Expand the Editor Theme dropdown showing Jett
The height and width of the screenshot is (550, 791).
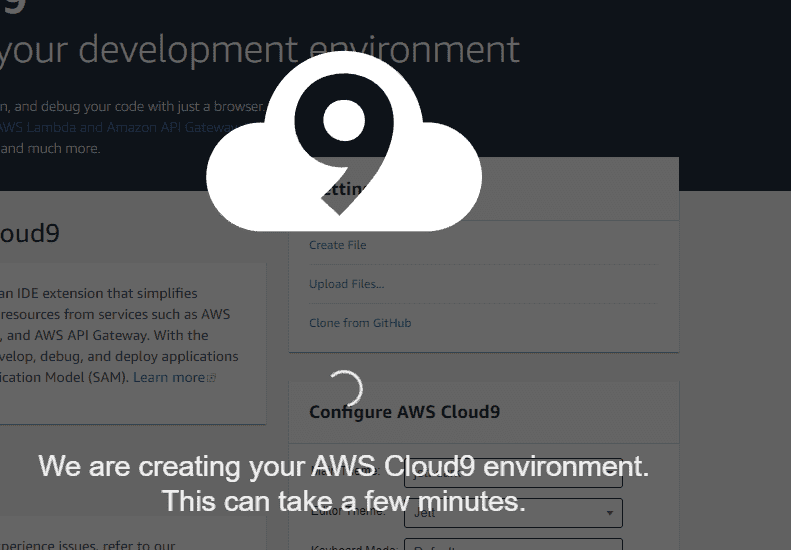[513, 513]
